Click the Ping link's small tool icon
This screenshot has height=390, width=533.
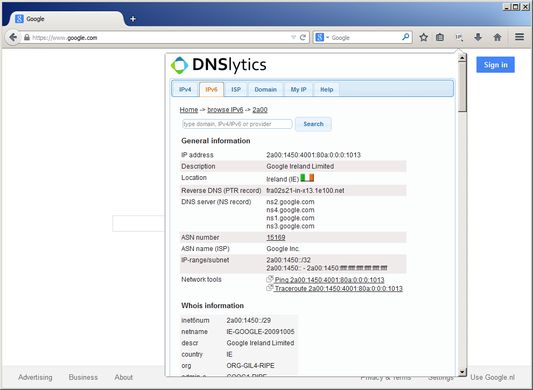[x=270, y=279]
